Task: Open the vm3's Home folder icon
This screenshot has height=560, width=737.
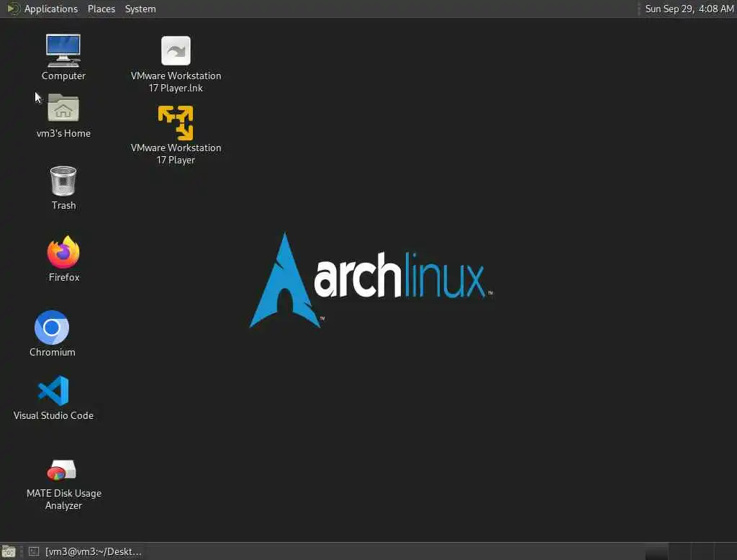Action: point(63,108)
